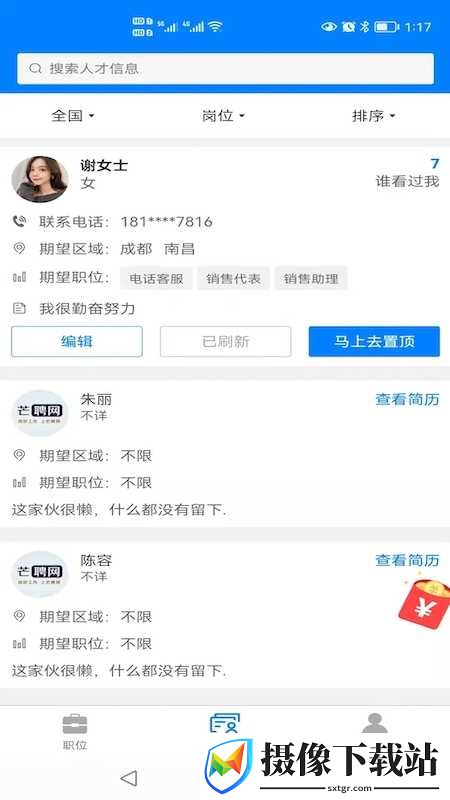
Task: Select the 销售代表 position tag
Action: 234,279
